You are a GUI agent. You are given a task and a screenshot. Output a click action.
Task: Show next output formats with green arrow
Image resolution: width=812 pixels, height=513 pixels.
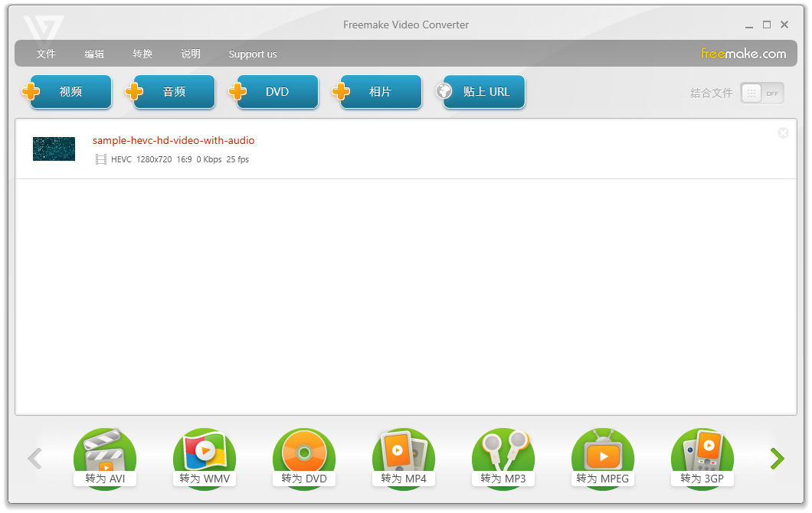(778, 459)
